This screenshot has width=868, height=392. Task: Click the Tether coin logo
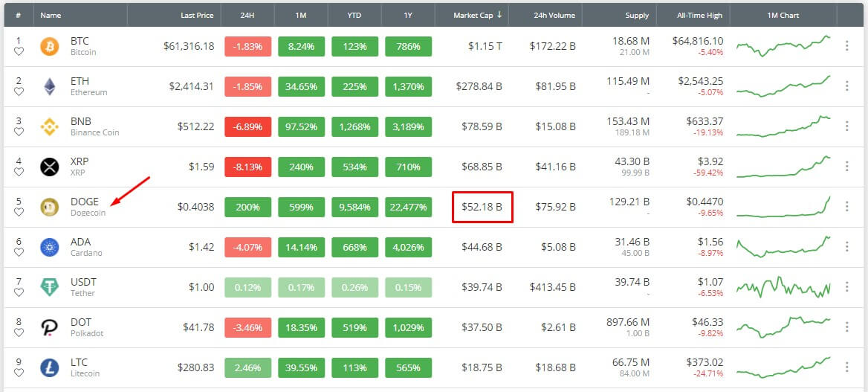click(x=50, y=287)
